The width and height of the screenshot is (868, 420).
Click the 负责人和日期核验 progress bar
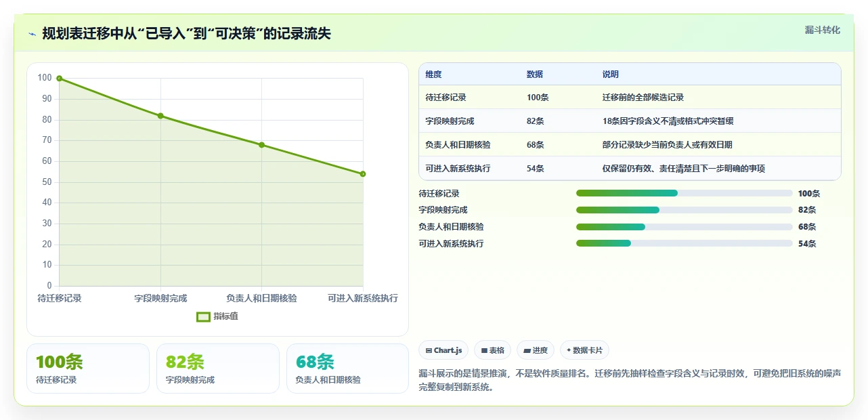[684, 227]
